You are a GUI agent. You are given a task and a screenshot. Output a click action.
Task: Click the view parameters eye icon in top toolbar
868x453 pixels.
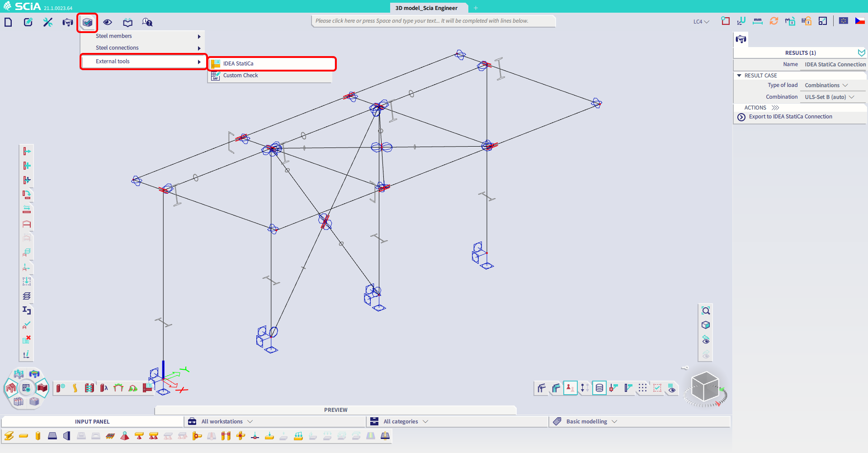pos(108,22)
